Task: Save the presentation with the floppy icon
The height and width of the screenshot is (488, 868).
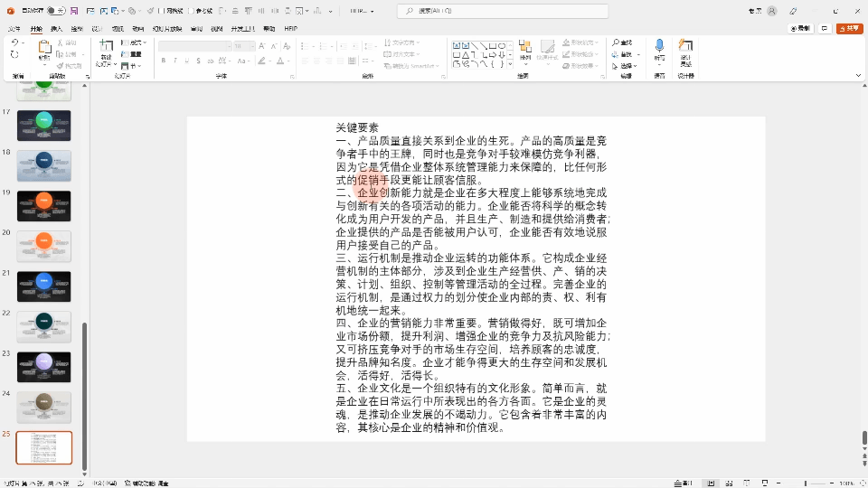Action: point(74,11)
